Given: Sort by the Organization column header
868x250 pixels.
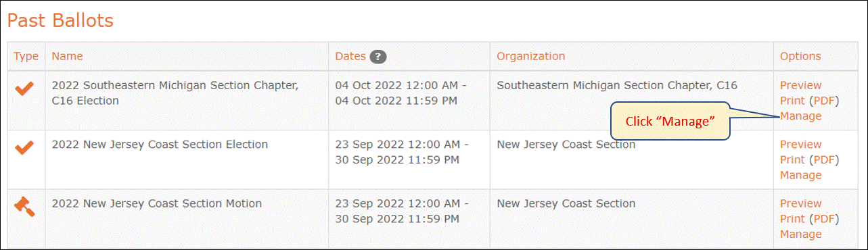Looking at the screenshot, I should (531, 56).
